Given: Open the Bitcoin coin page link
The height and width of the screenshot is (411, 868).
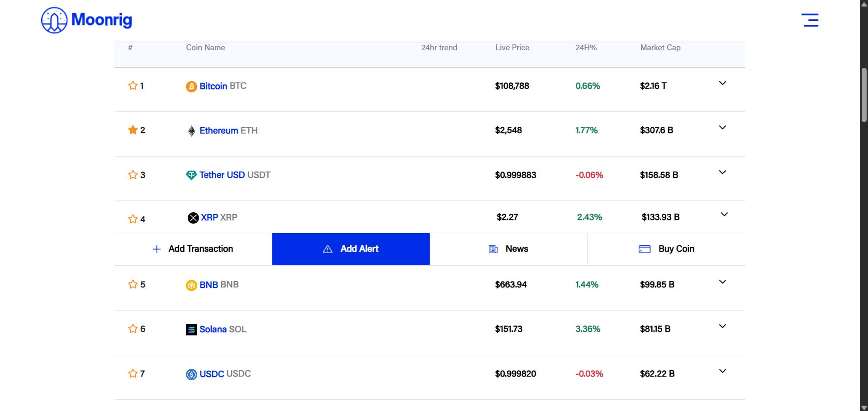Looking at the screenshot, I should coord(213,86).
